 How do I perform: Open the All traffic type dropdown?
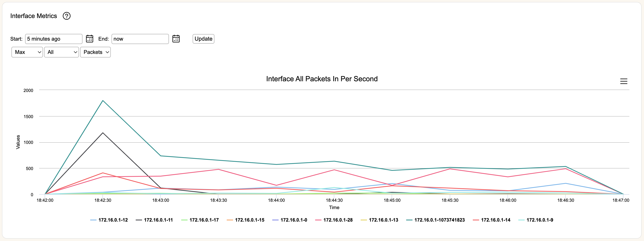coord(62,52)
